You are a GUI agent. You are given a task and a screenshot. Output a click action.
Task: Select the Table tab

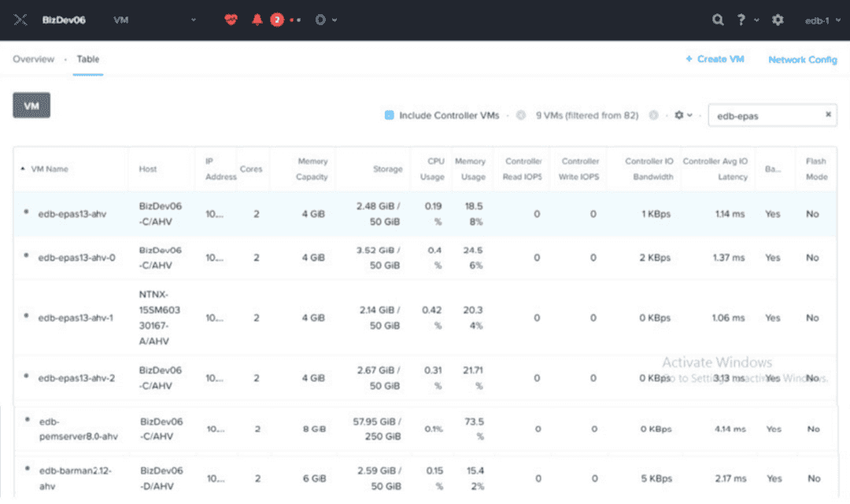tap(88, 59)
